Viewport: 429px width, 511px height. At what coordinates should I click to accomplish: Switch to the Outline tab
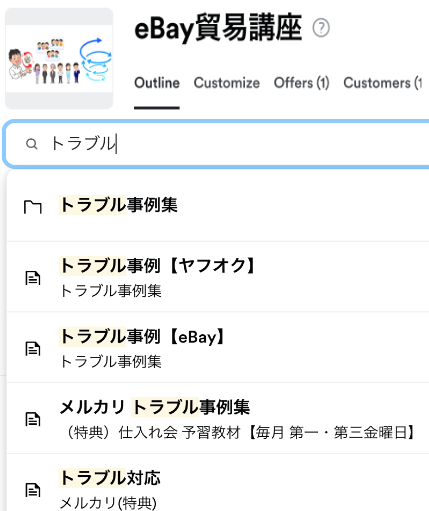pyautogui.click(x=157, y=83)
